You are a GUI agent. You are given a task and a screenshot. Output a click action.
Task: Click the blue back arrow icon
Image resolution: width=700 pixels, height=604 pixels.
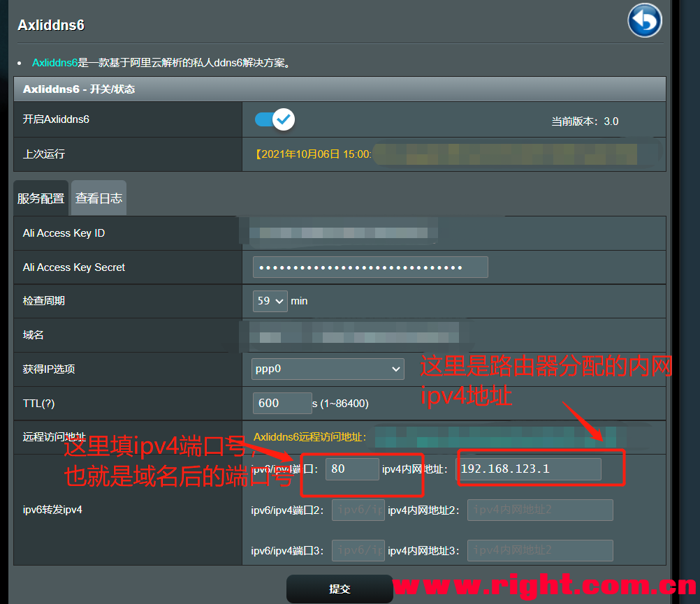click(644, 20)
